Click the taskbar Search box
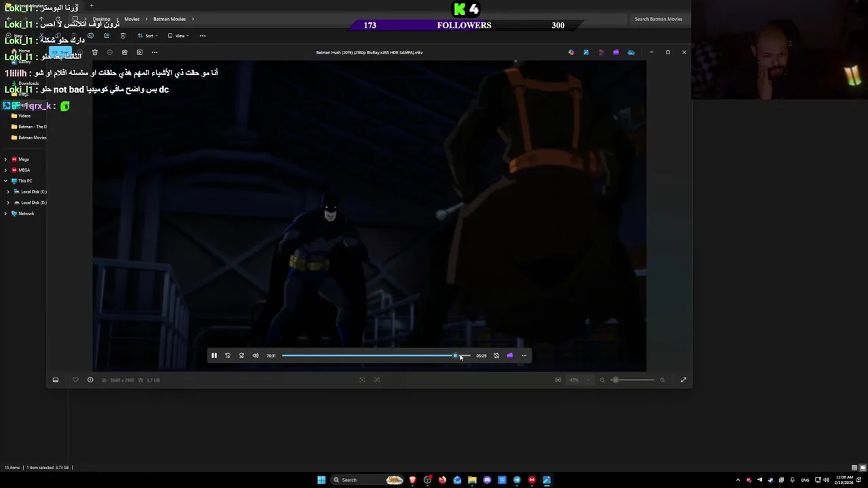868x488 pixels. (367, 480)
